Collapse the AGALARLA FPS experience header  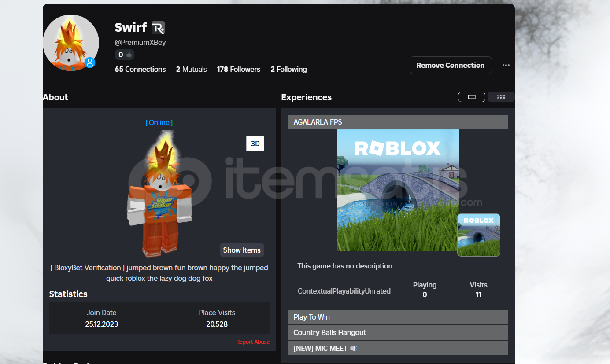click(398, 122)
